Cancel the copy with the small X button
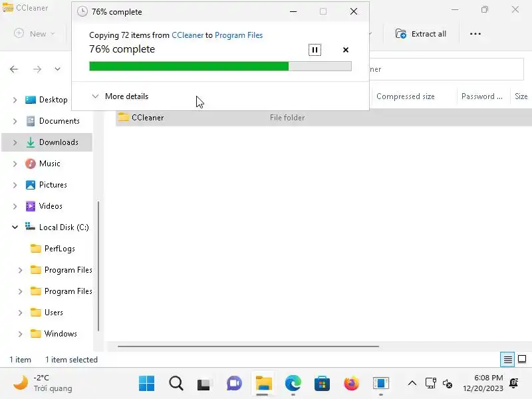 345,50
